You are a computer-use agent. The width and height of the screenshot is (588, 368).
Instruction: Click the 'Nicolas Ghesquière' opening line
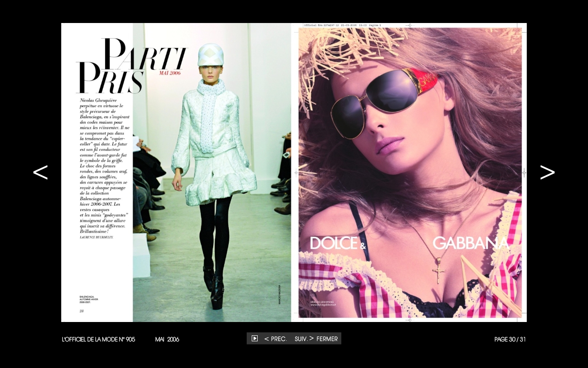point(99,100)
